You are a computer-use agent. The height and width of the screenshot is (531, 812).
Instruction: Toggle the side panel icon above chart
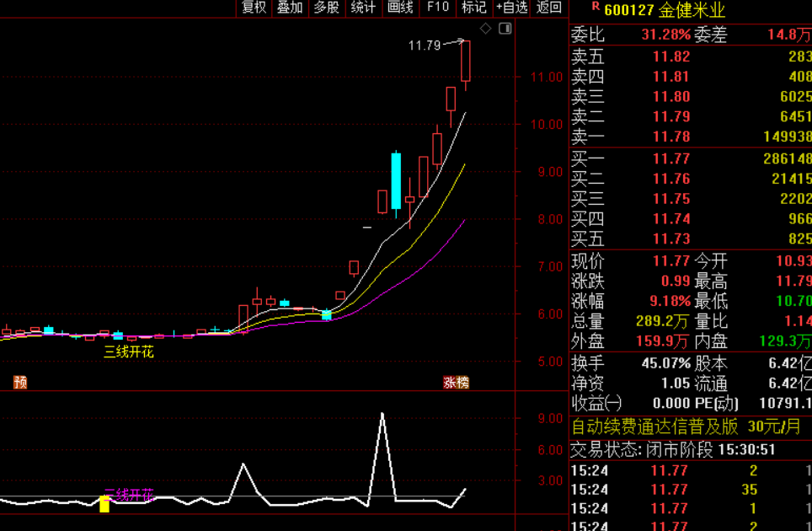pyautogui.click(x=505, y=29)
